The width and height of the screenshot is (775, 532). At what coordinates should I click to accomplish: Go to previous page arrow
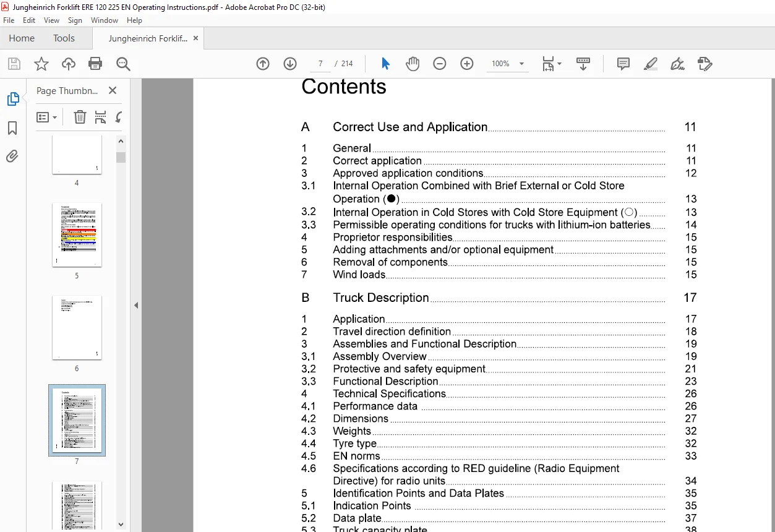pos(263,64)
